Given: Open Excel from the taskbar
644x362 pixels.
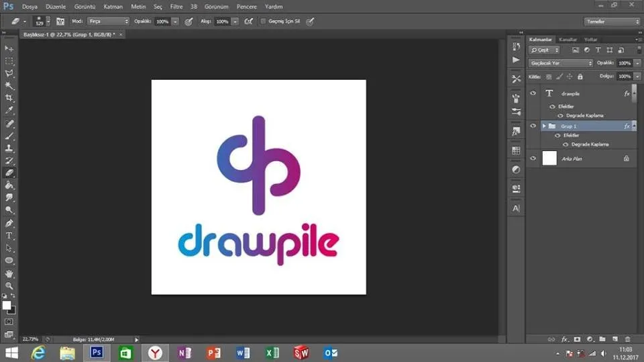Looking at the screenshot, I should click(272, 353).
